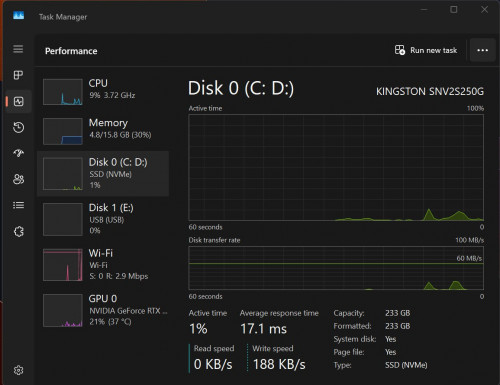500x385 pixels.
Task: Select Disk 0 (C: D:) item
Action: (x=103, y=174)
